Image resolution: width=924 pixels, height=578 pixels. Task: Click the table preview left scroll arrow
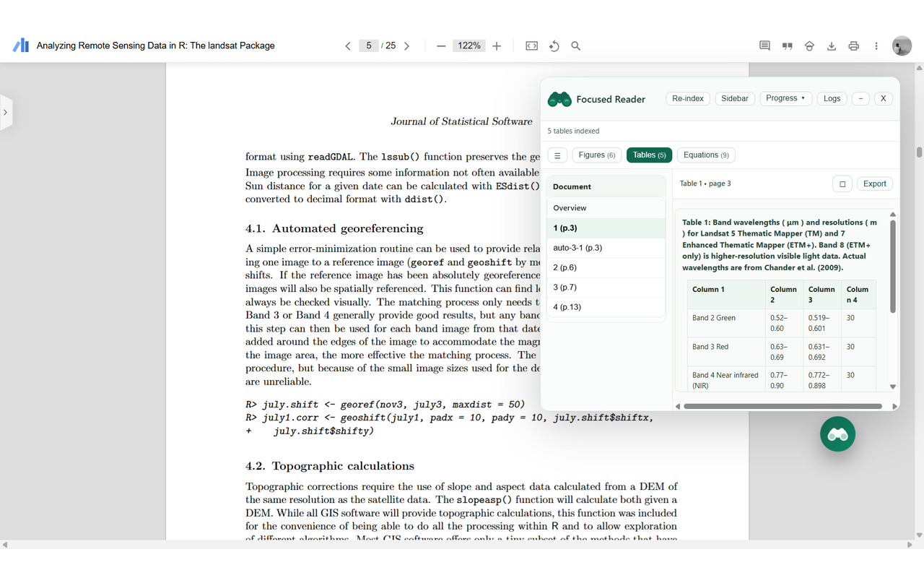click(678, 406)
